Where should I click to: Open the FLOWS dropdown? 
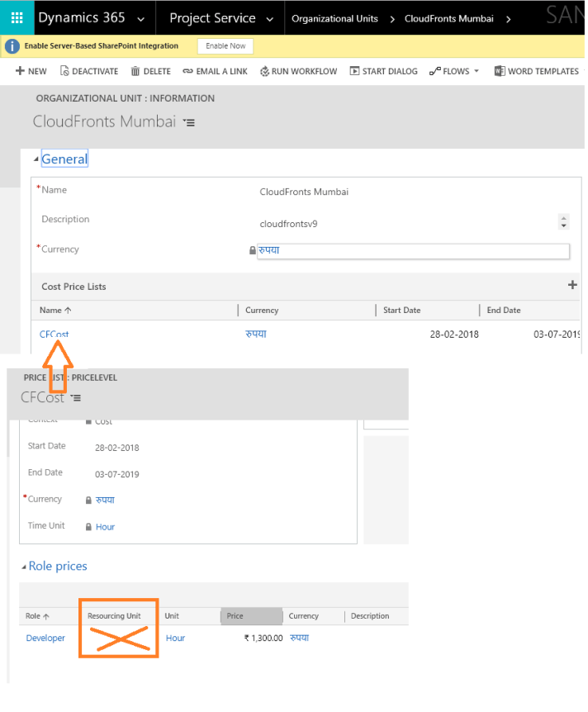454,72
